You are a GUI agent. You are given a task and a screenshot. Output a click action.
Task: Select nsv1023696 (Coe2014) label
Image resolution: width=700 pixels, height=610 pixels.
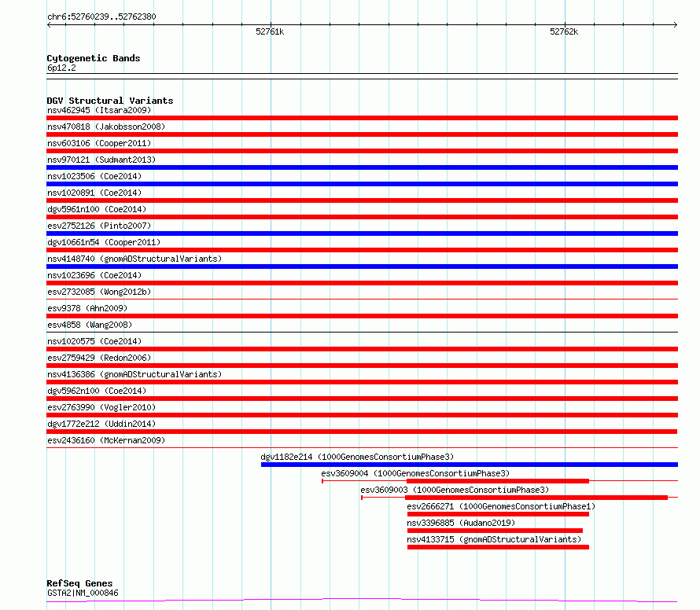(x=94, y=275)
